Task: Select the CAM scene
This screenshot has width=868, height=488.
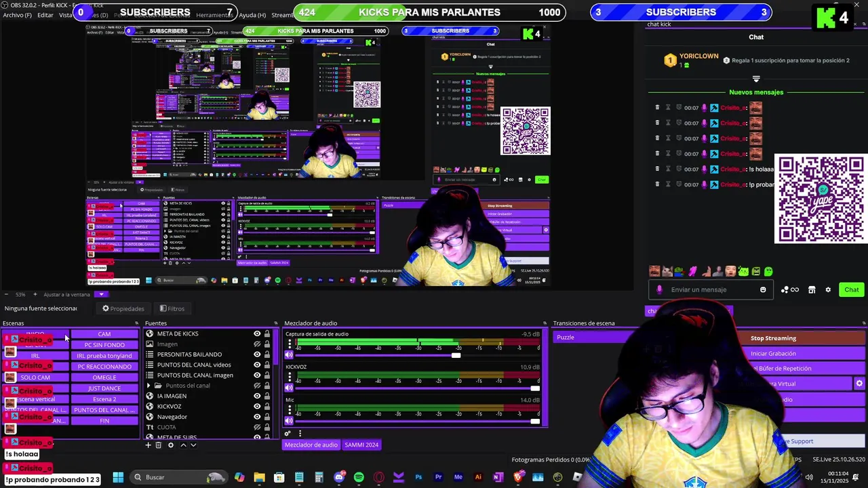Action: [x=104, y=334]
